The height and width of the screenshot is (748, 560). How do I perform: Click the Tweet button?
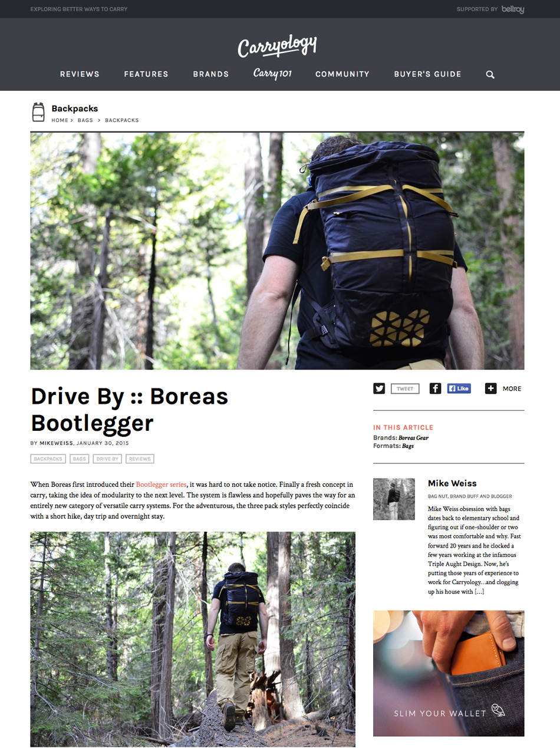[x=405, y=388]
